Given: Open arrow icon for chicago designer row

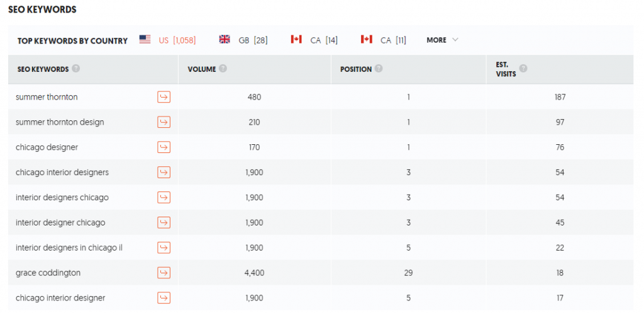Looking at the screenshot, I should 164,147.
